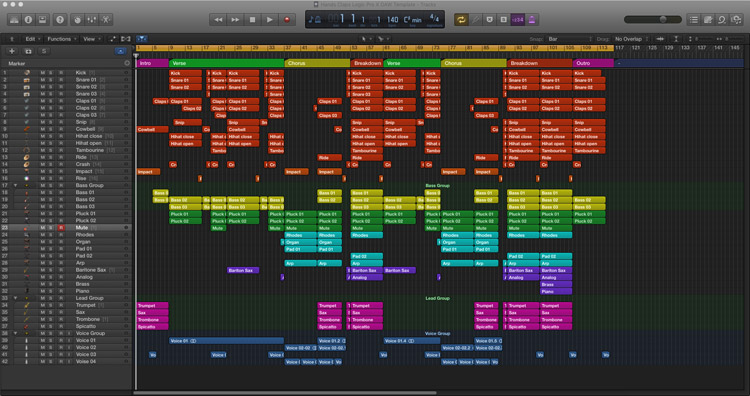This screenshot has width=750, height=396.
Task: Open the Note Pads icon
Action: (x=708, y=20)
